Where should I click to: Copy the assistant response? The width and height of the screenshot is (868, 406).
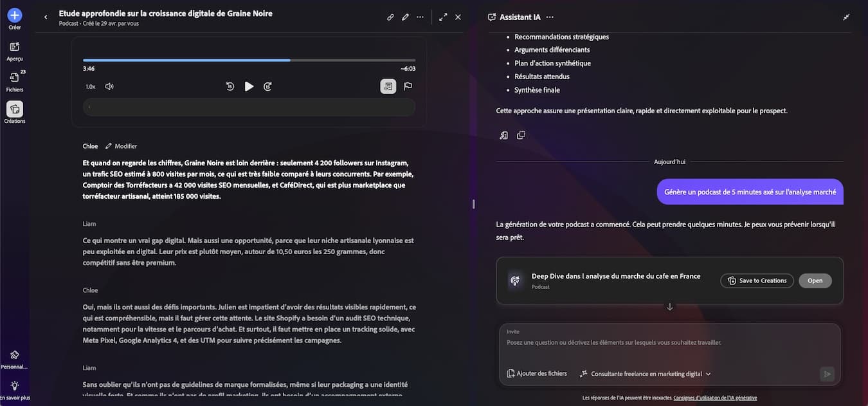521,135
